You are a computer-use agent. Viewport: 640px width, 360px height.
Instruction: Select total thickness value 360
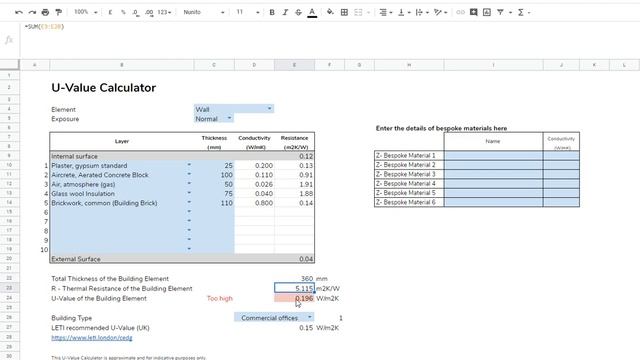click(294, 279)
